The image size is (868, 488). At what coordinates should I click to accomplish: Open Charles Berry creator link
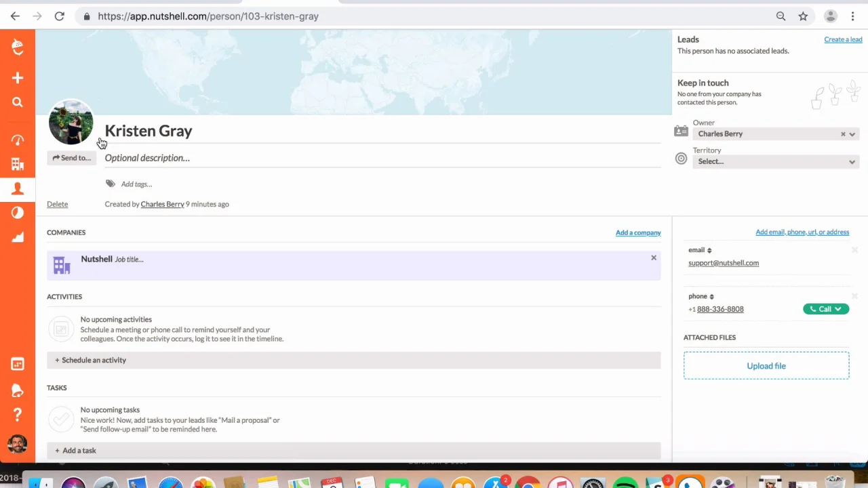[163, 204]
